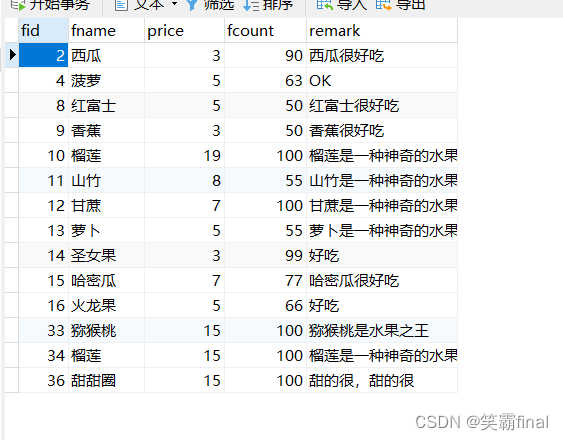Click the Begin Transaction (开始事务) toolbar icon
The image size is (563, 440).
point(17,5)
